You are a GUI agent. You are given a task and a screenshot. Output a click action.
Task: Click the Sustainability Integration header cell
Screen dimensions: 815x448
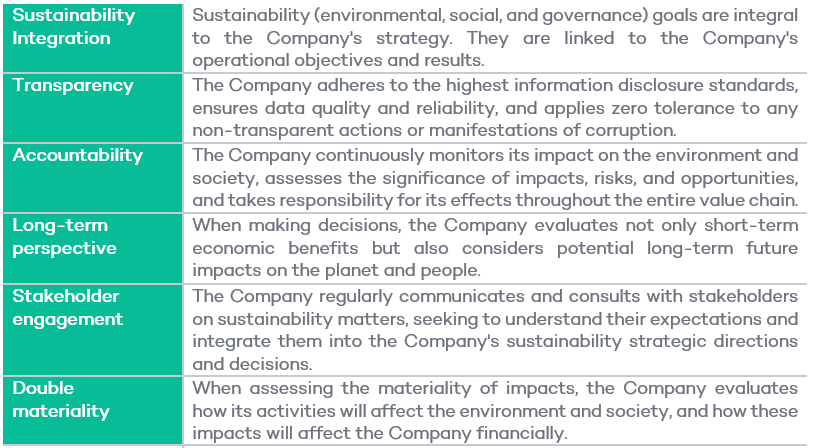pos(93,38)
